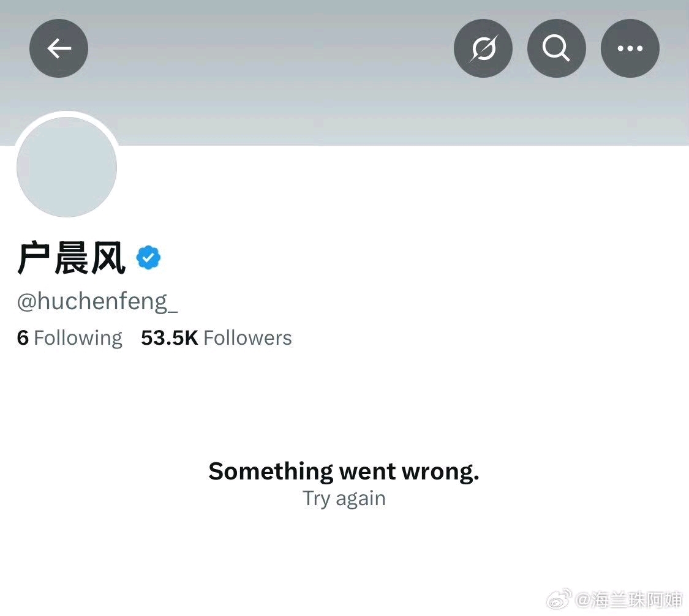The width and height of the screenshot is (689, 616).
Task: View the 53.5K Followers list
Action: [x=216, y=338]
